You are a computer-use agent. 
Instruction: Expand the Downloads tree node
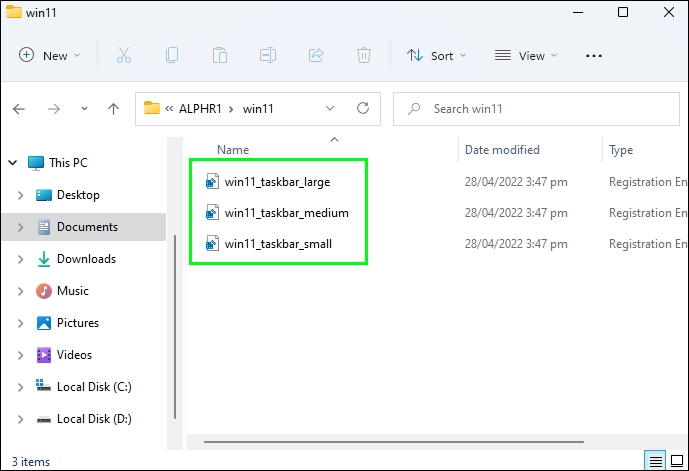[21, 259]
